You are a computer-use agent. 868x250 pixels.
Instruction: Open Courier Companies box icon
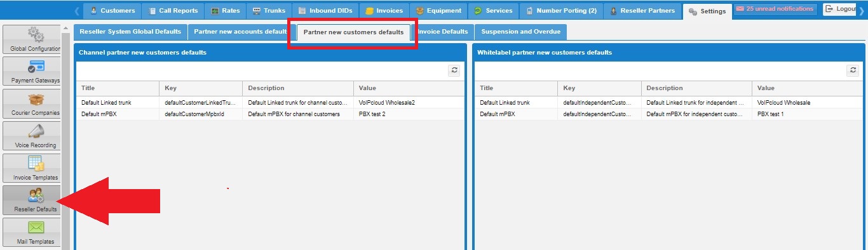tap(36, 99)
